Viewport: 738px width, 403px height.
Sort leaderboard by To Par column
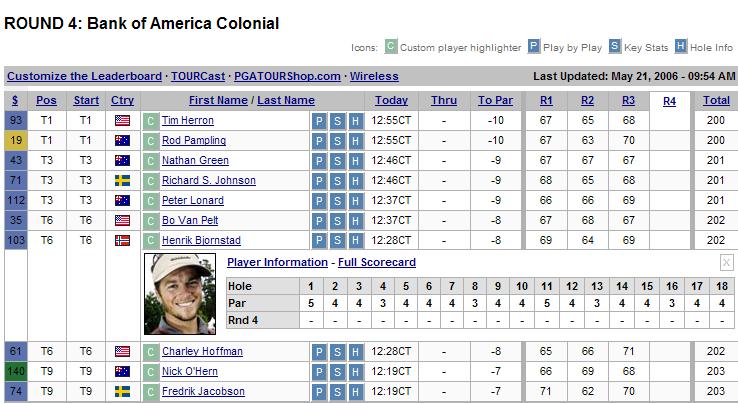495,100
